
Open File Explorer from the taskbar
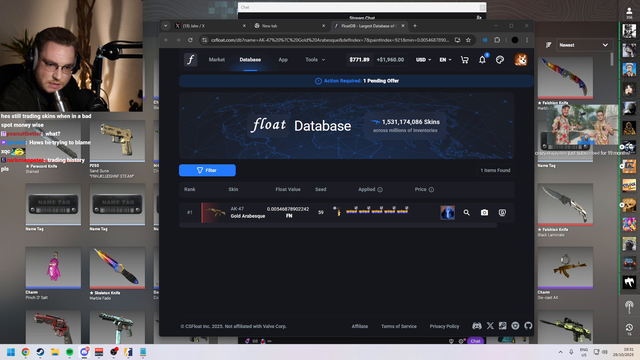(55, 352)
